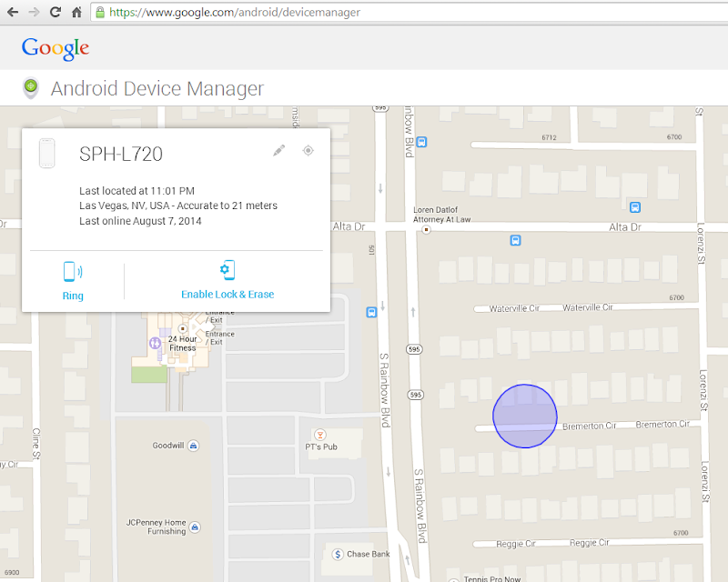Click the Tennis Pro Now label

tap(492, 578)
